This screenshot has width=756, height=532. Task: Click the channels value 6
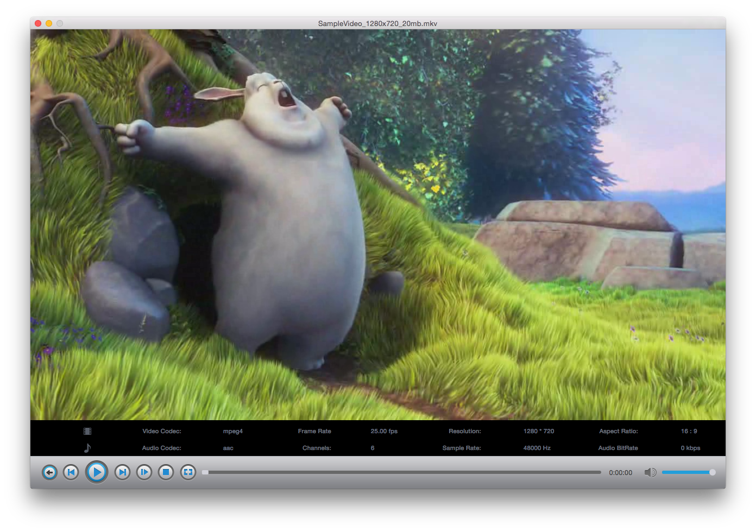coord(373,448)
